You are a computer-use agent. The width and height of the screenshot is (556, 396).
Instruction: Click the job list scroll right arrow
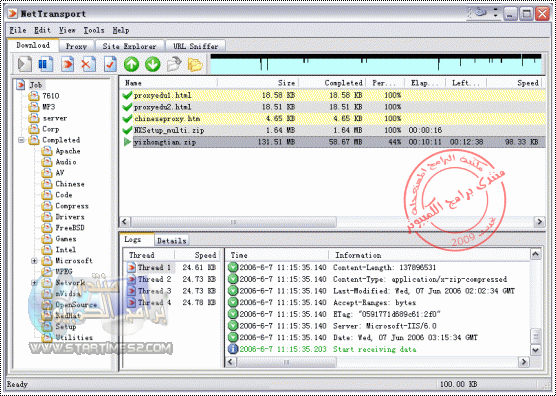539,222
